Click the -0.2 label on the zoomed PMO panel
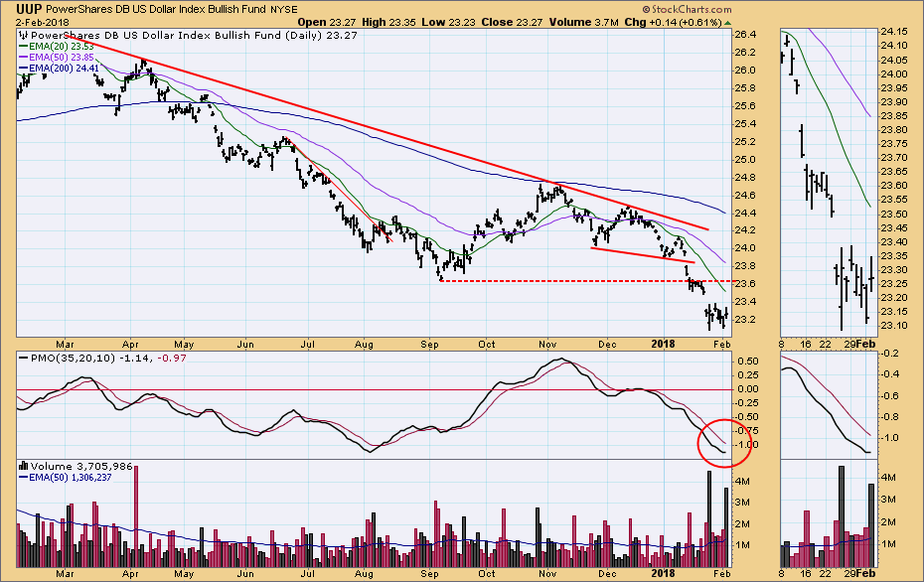The image size is (924, 582). tap(890, 353)
